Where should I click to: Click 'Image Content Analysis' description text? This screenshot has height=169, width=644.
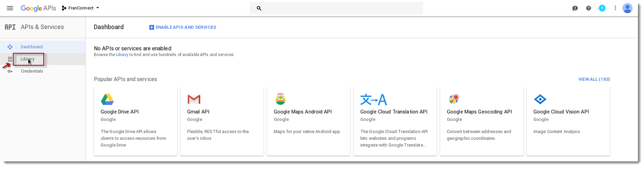pyautogui.click(x=557, y=132)
